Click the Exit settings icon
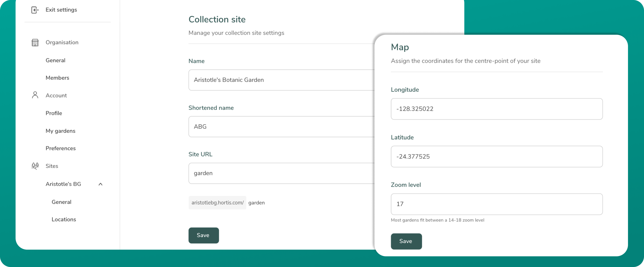The width and height of the screenshot is (644, 267). coord(35,10)
